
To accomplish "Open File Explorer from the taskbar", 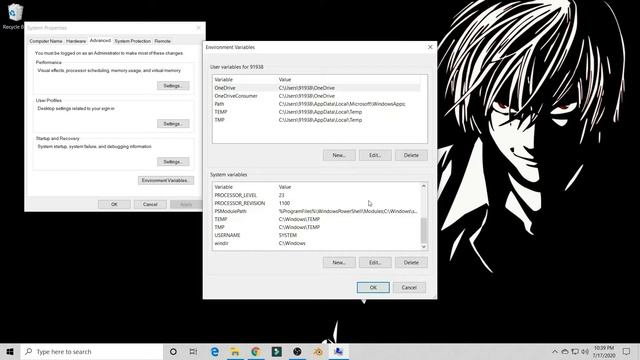I will click(235, 351).
